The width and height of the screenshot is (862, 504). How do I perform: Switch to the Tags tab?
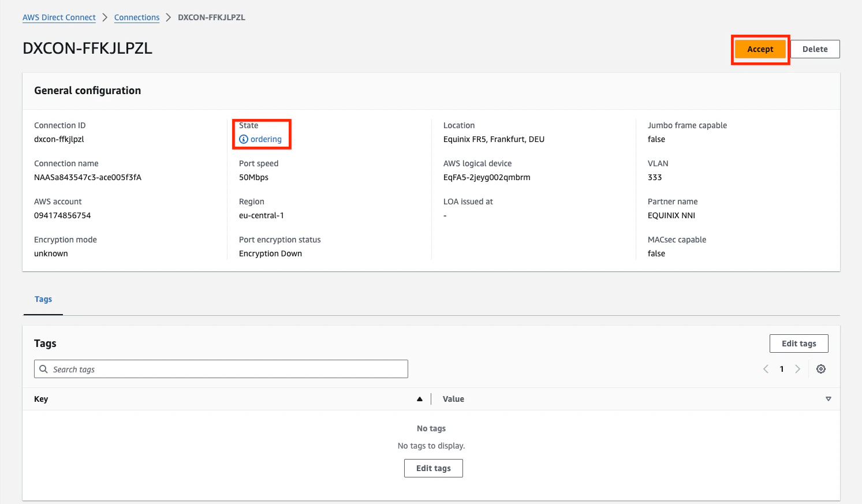pos(43,299)
